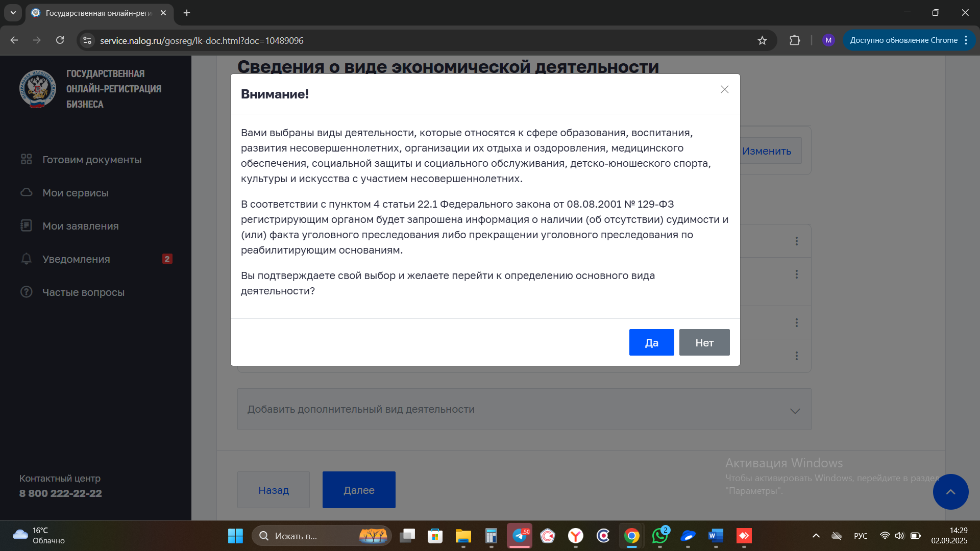The height and width of the screenshot is (551, 980).
Task: Click the Частые вопросы question mark icon
Action: [26, 292]
